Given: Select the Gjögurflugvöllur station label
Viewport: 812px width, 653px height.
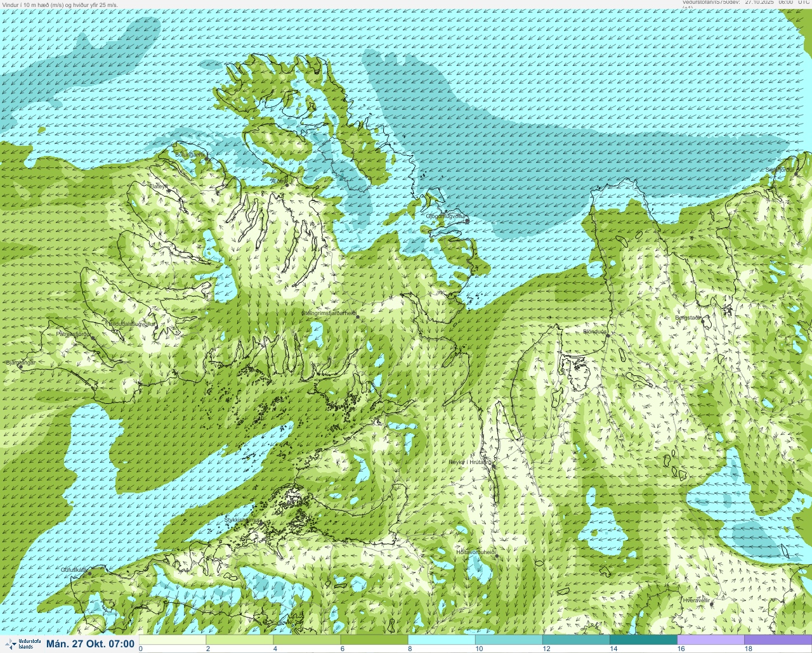Looking at the screenshot, I should point(446,216).
